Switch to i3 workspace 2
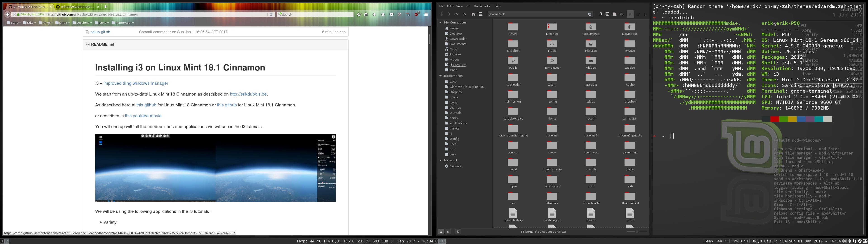This screenshot has width=868, height=244. tap(7, 241)
